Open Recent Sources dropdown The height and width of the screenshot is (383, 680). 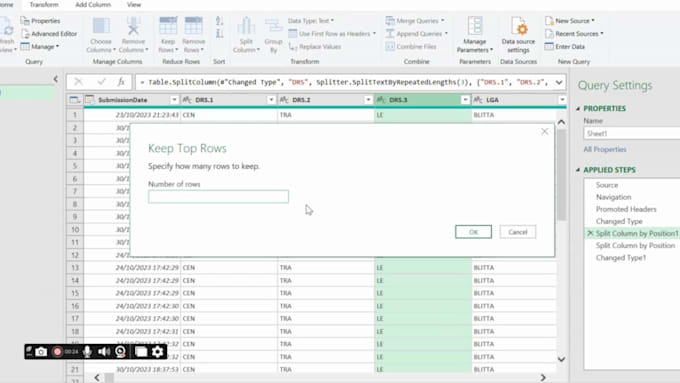click(x=574, y=33)
